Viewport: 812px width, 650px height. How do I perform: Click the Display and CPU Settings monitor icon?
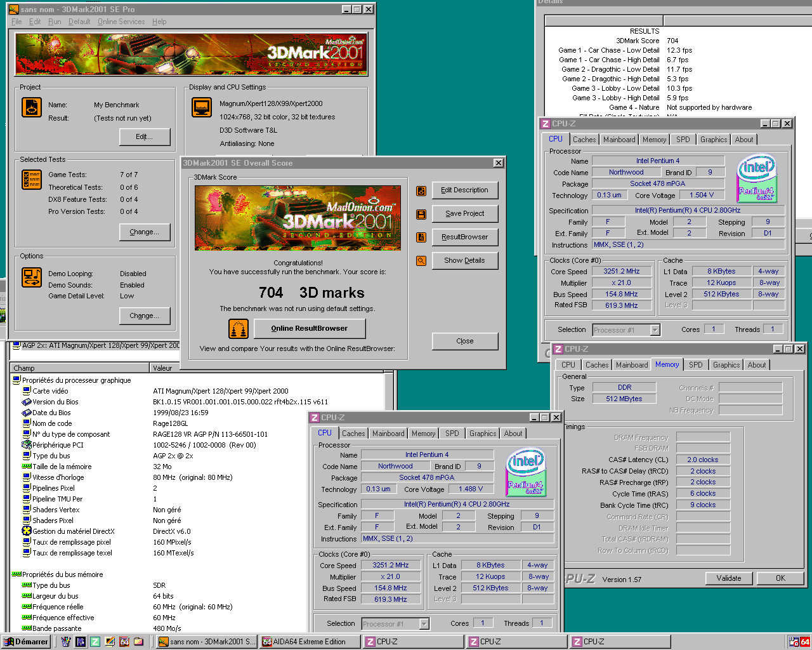coord(202,107)
